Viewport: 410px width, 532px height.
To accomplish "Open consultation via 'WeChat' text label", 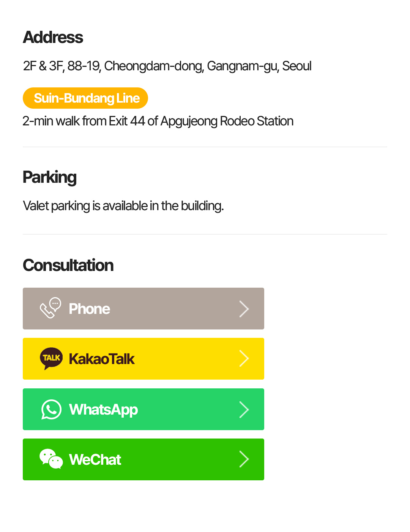I will point(95,460).
